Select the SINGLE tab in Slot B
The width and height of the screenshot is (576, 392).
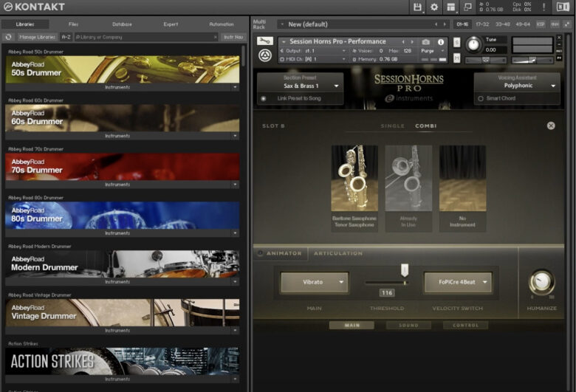tap(392, 125)
